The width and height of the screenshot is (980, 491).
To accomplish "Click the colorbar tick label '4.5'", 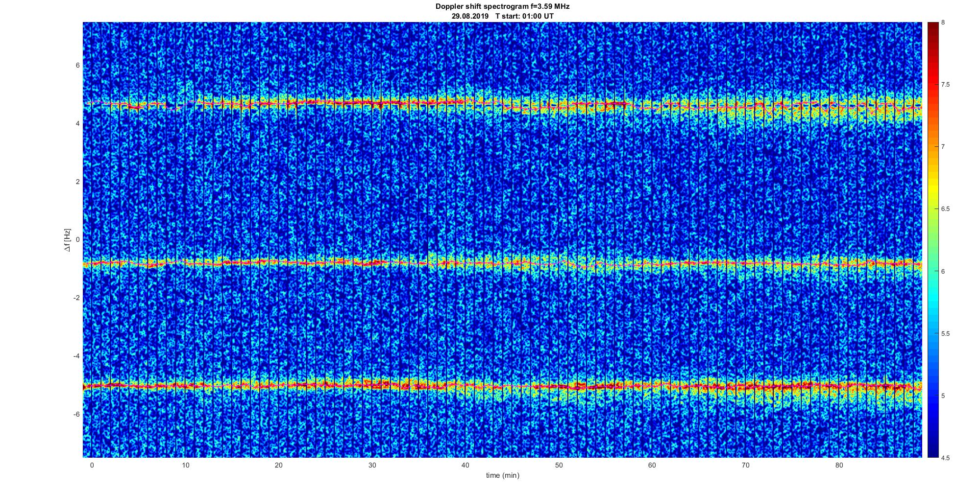I will (x=945, y=458).
